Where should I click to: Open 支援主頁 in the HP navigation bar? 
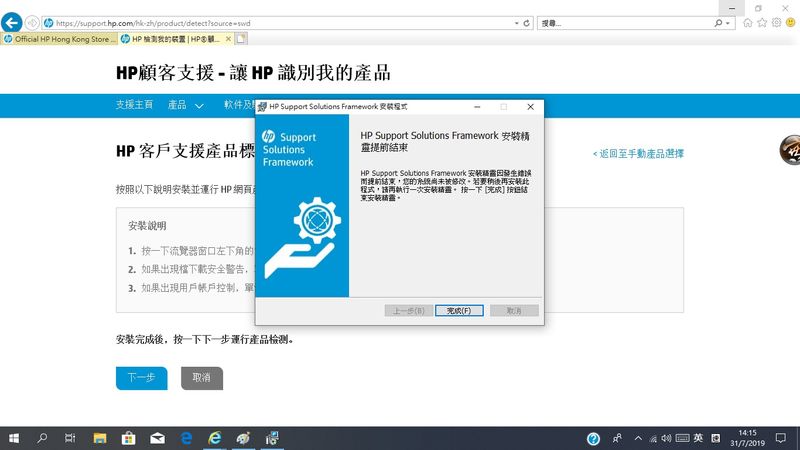tap(134, 105)
